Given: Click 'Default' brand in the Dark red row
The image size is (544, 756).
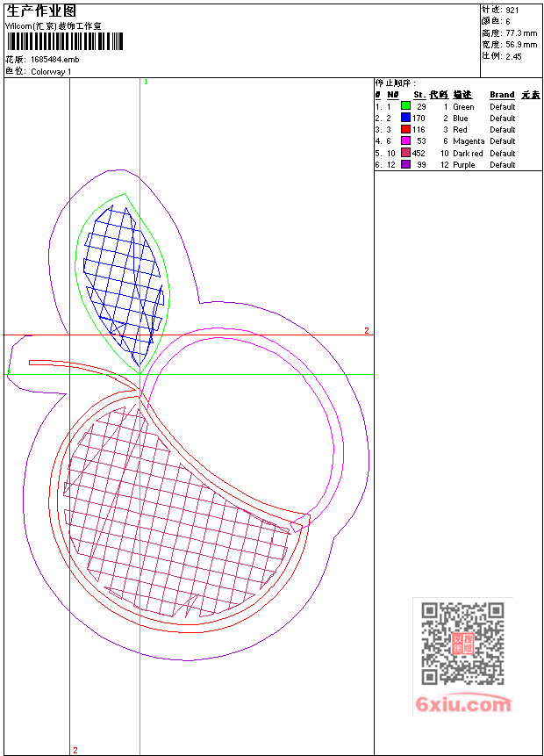Looking at the screenshot, I should 502,154.
